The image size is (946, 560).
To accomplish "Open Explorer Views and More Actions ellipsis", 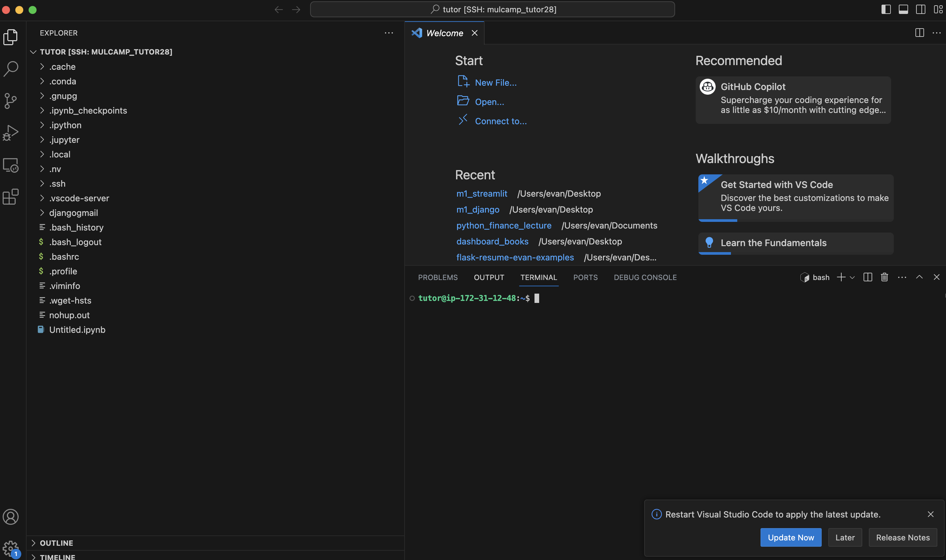I will [x=389, y=33].
